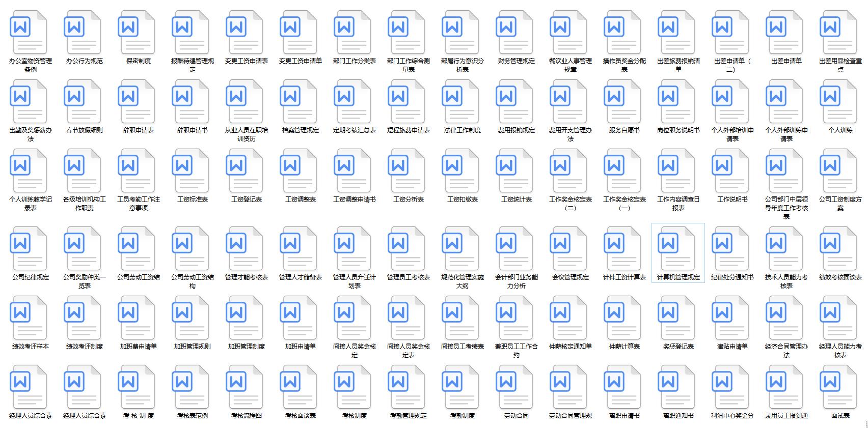Click the file name 岗位职务说明书
The image size is (868, 428).
click(x=679, y=130)
